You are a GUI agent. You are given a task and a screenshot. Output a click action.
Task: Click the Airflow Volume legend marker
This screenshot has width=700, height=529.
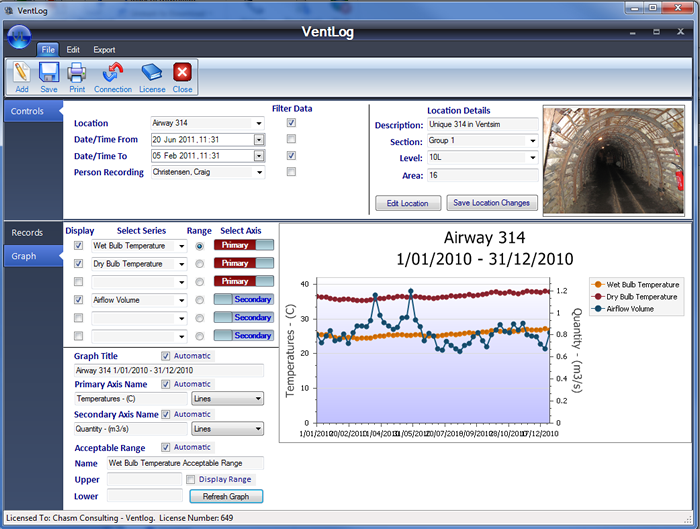597,309
